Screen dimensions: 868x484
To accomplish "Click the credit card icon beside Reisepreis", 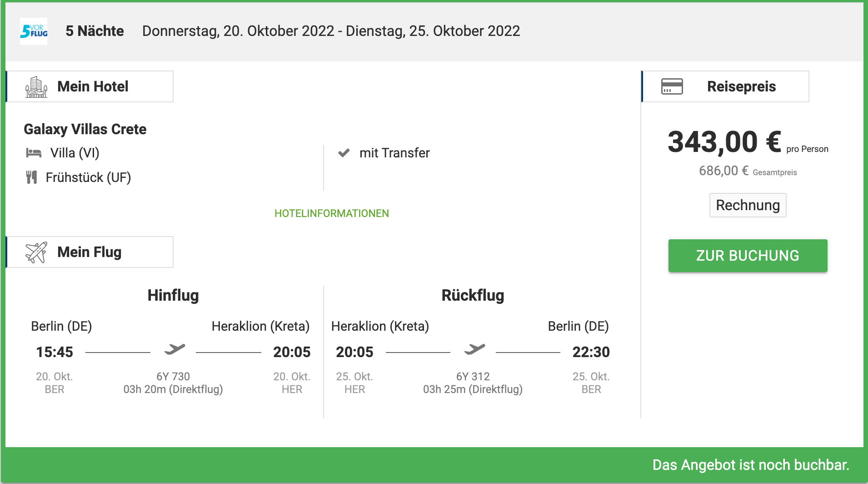I will coord(672,86).
